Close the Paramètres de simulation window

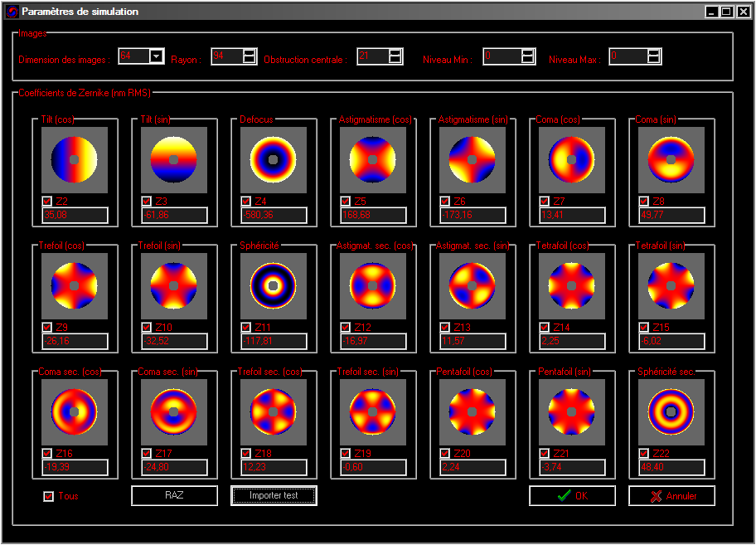coord(743,12)
